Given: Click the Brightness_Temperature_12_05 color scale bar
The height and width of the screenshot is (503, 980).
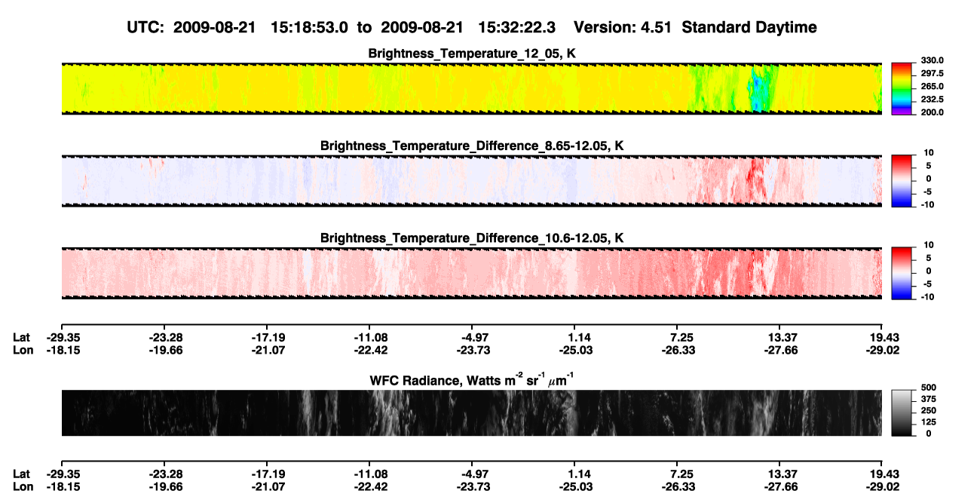Looking at the screenshot, I should (x=902, y=88).
